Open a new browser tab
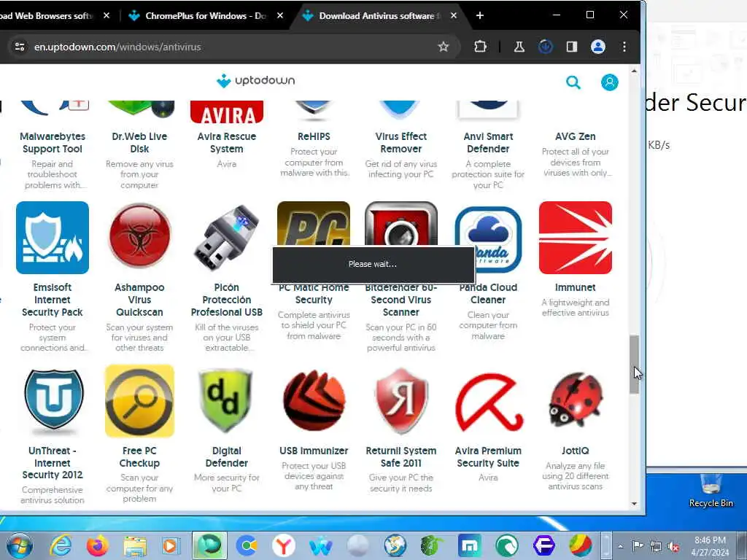This screenshot has width=747, height=560. 480,16
